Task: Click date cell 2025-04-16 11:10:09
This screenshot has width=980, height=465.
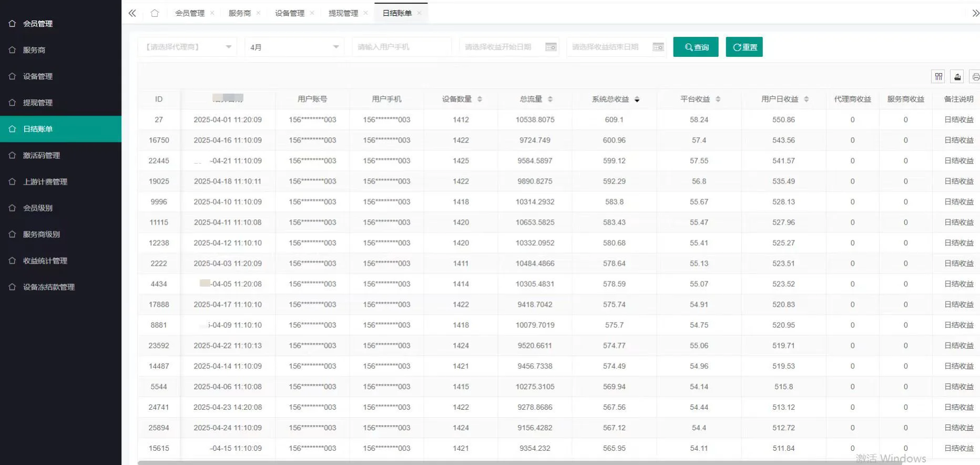Action: 228,140
